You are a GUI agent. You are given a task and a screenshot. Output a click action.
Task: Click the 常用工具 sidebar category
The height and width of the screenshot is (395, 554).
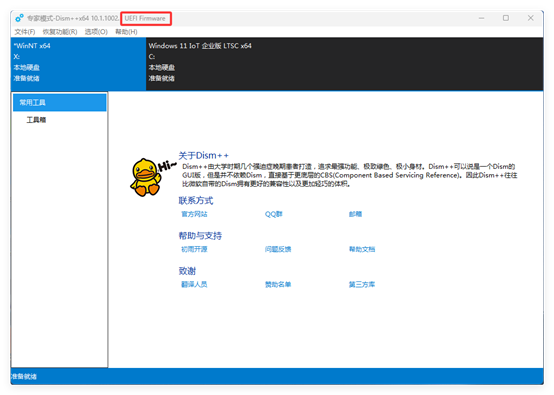tap(59, 102)
